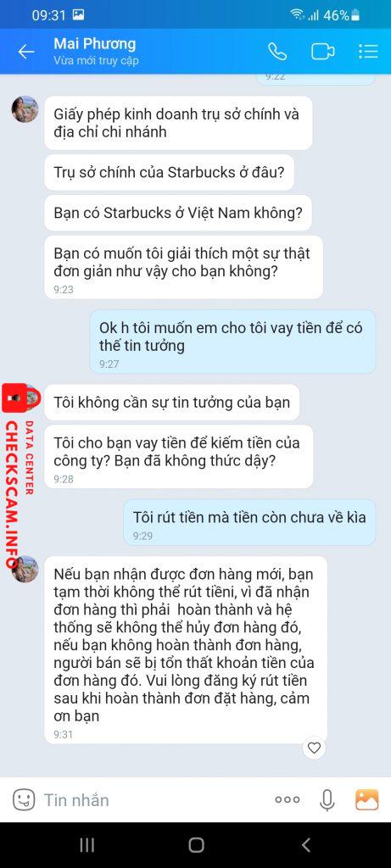Tap Mai Phương's avatar beside first message

pos(25,109)
